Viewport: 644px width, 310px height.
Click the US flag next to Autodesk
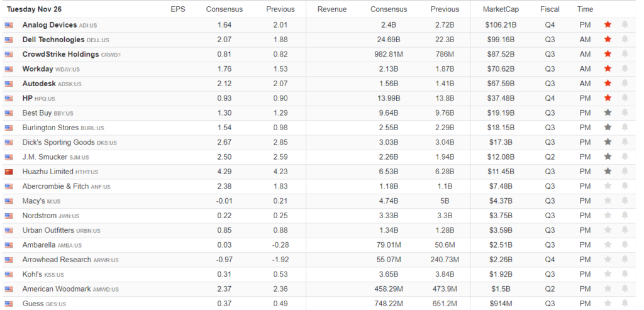coord(9,84)
